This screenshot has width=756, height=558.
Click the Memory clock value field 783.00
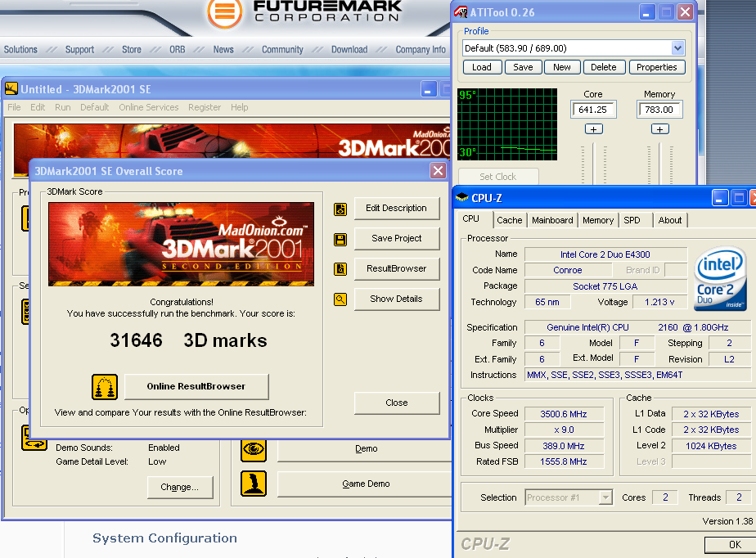pos(659,110)
